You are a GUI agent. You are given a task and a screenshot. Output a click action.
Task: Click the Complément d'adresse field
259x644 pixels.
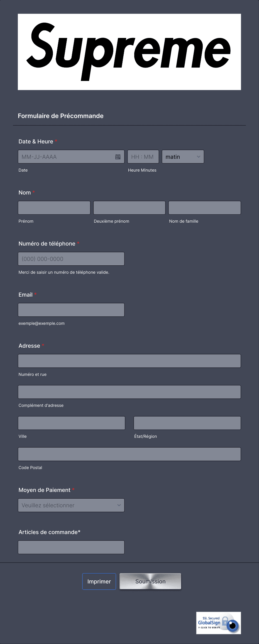coord(129,392)
